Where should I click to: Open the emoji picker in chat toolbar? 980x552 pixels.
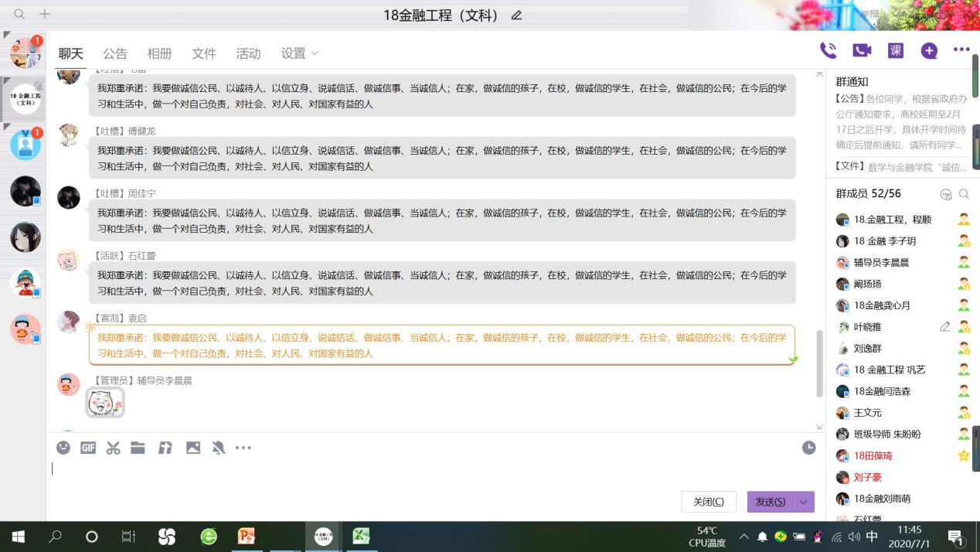tap(63, 448)
